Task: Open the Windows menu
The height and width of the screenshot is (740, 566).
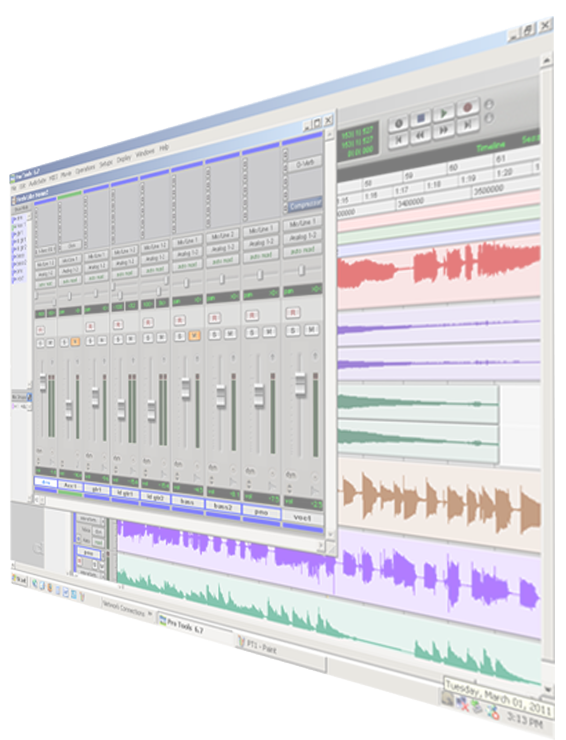Action: coord(145,153)
